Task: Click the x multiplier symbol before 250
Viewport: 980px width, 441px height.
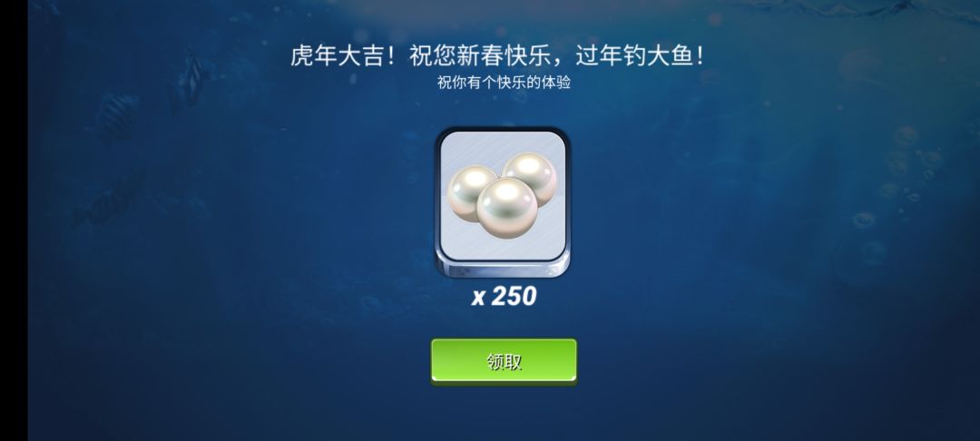Action: click(478, 299)
